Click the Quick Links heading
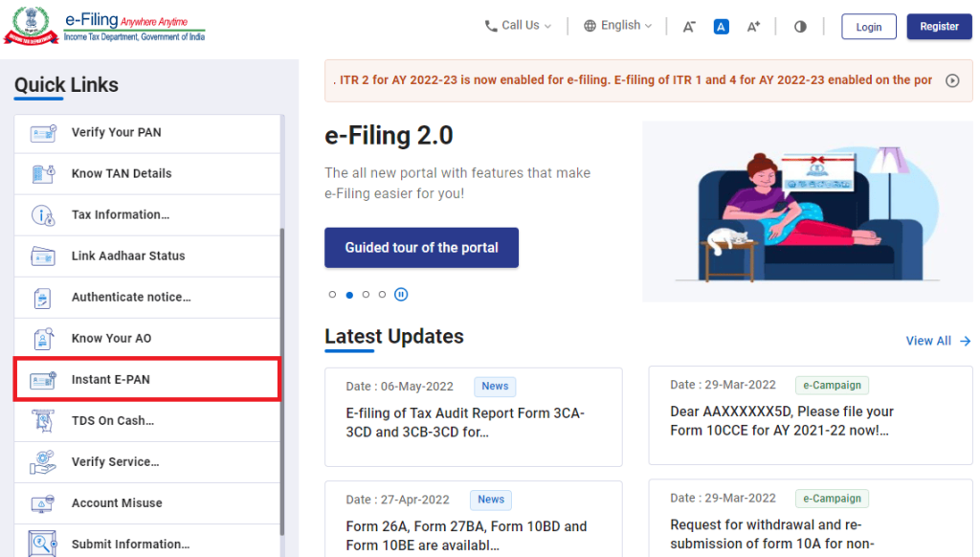The height and width of the screenshot is (557, 980). (66, 85)
